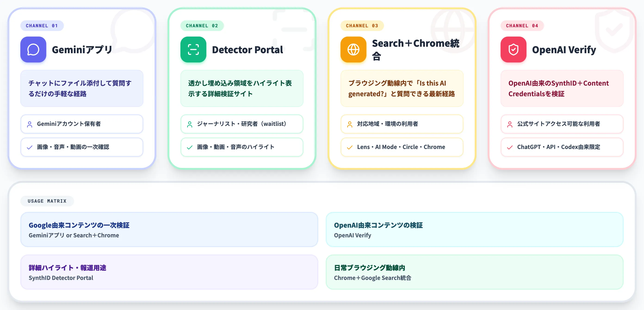Select the 公式サイトアクセス可能な利用者 row
Viewport: 644px width, 310px height.
[562, 124]
